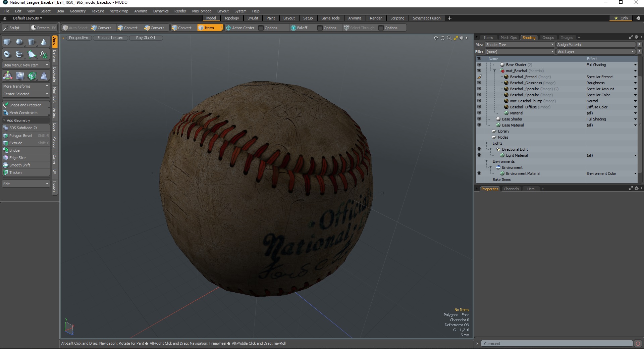
Task: Toggle visibility of mat_Baseball_bump layer
Action: 479,101
